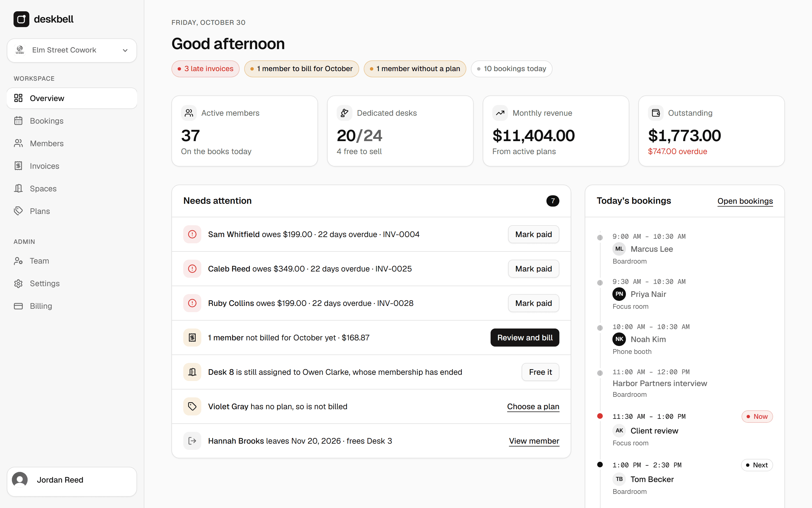Open the Settings admin page
812x508 pixels.
72,283
